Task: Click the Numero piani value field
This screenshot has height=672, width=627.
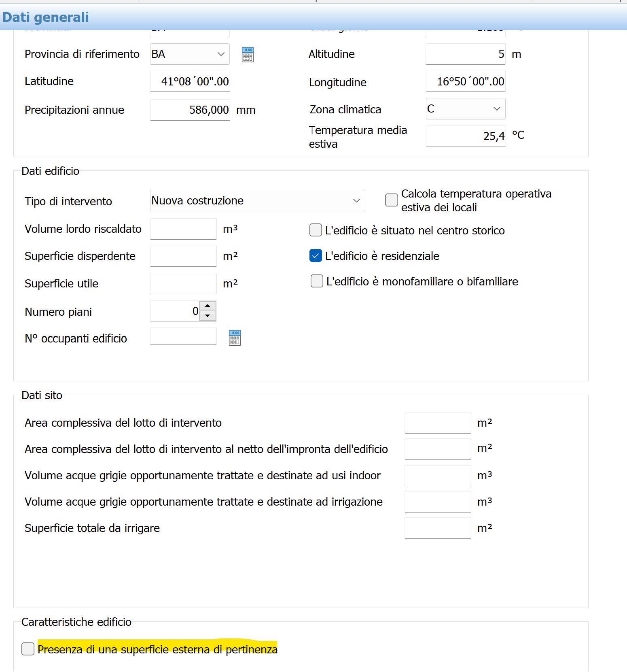Action: [x=175, y=311]
